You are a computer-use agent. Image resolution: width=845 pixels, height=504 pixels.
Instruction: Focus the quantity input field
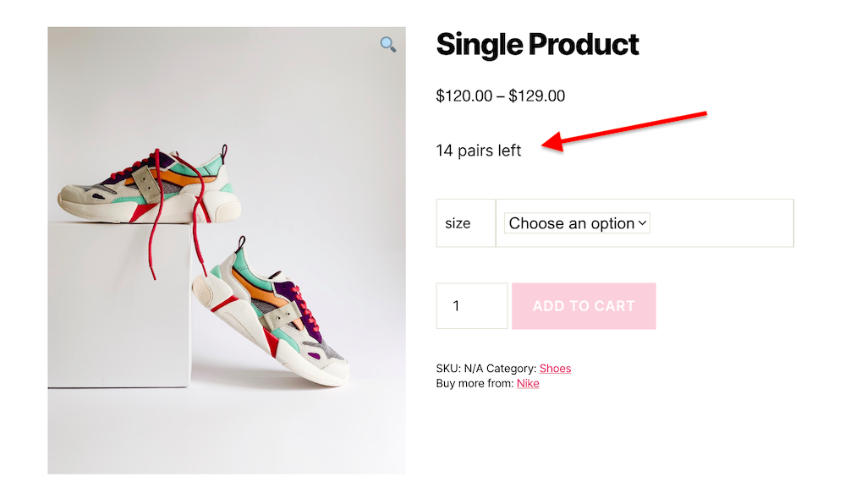[x=471, y=306]
